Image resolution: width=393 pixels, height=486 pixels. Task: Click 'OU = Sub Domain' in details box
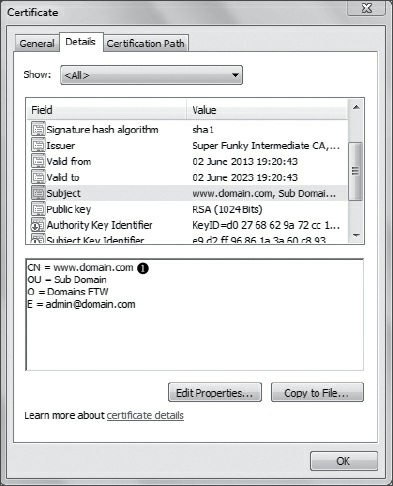[67, 280]
